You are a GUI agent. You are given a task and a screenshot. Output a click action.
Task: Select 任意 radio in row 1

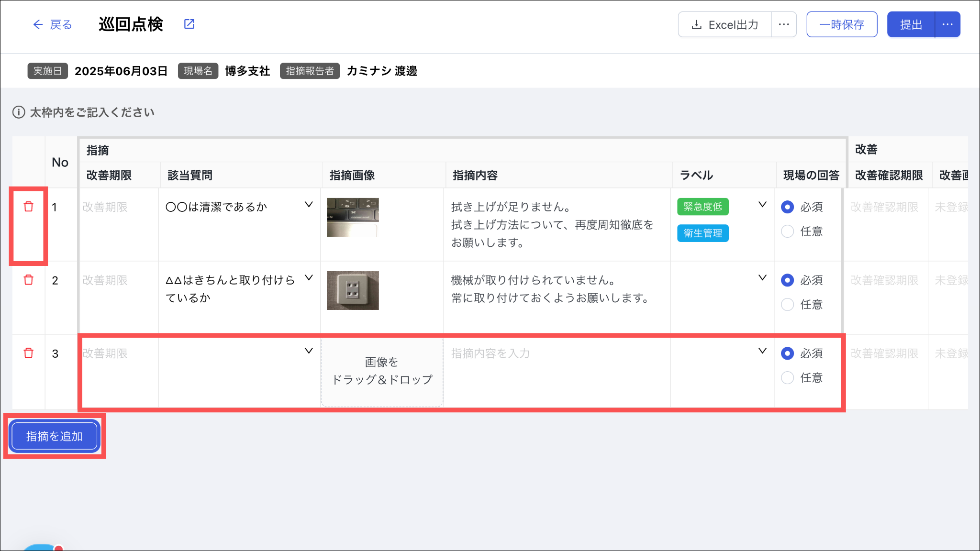787,231
